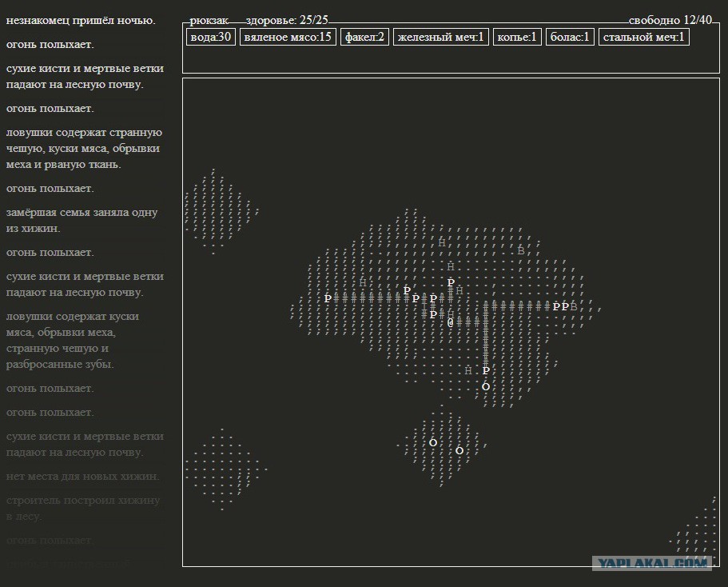
Task: Click log line 'нет места для новых хижин.'
Action: click(x=82, y=477)
